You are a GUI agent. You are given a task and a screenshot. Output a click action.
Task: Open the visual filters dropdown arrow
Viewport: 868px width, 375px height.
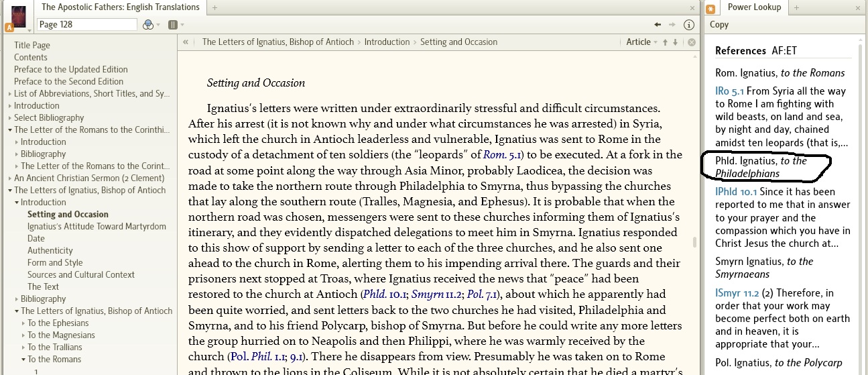(158, 25)
